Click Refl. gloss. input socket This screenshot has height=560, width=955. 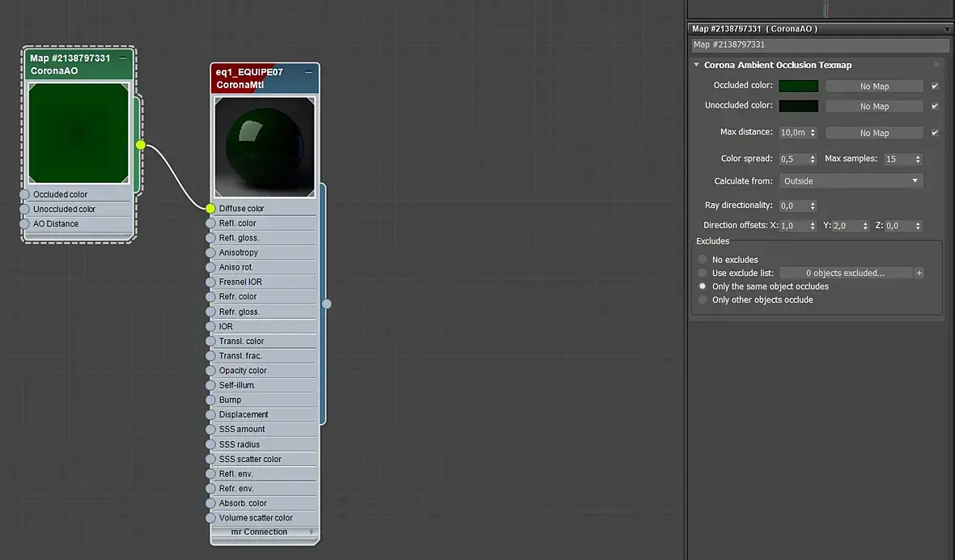[210, 237]
